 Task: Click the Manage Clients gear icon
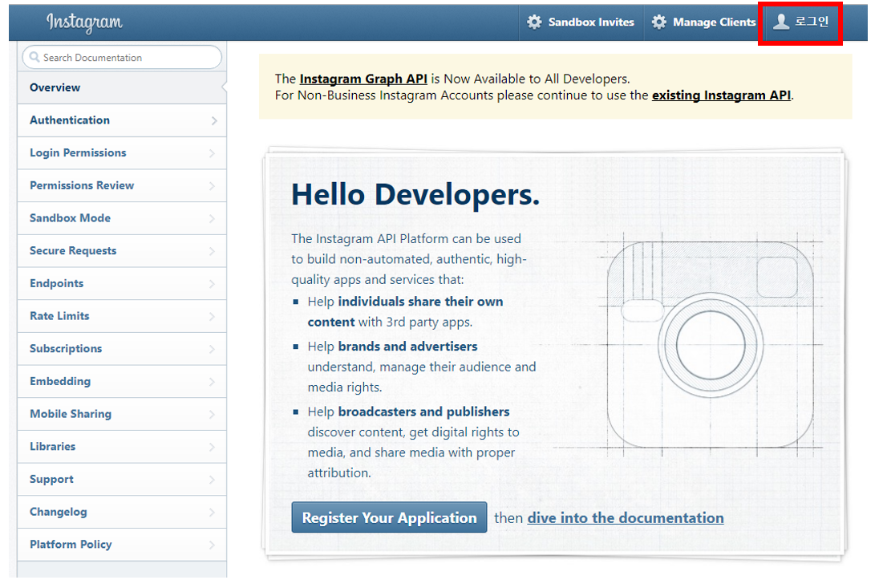[x=659, y=22]
